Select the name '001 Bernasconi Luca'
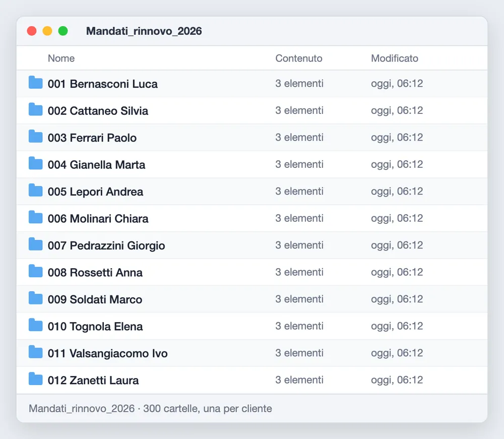The width and height of the screenshot is (504, 439). [x=102, y=84]
